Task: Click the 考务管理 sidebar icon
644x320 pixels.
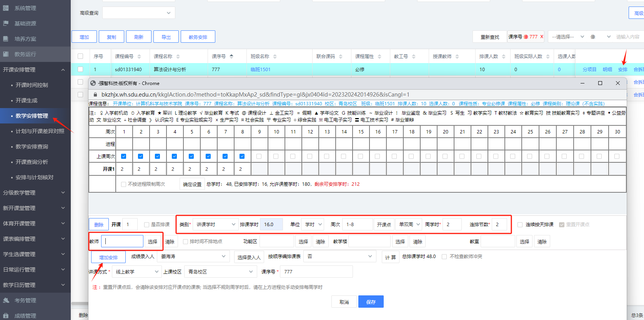Action: pyautogui.click(x=6, y=300)
